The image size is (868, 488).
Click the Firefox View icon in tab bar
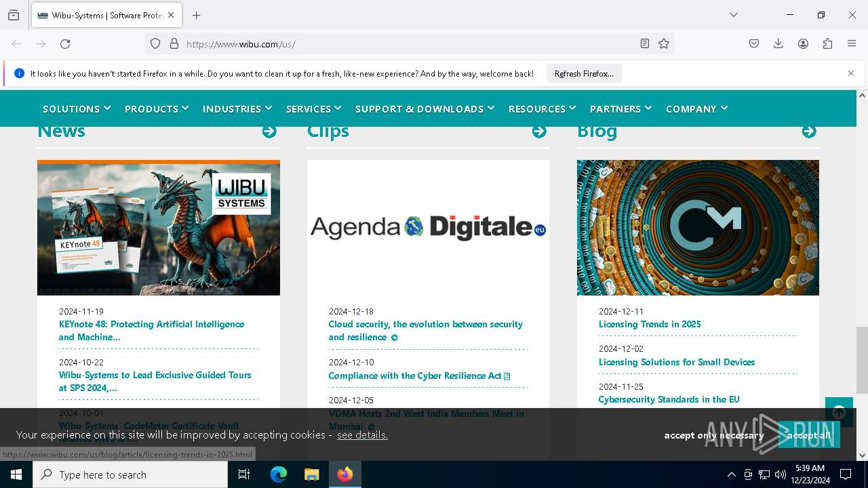point(14,15)
